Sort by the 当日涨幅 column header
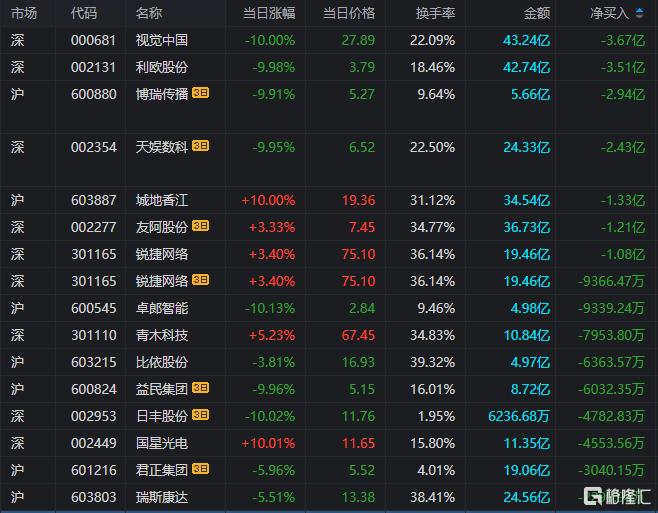 click(x=269, y=13)
